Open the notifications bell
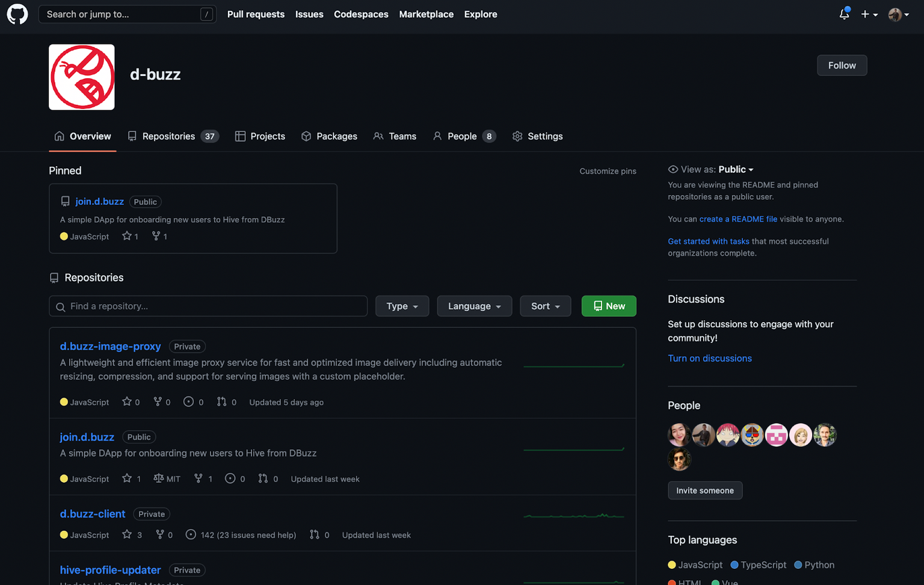 (845, 14)
